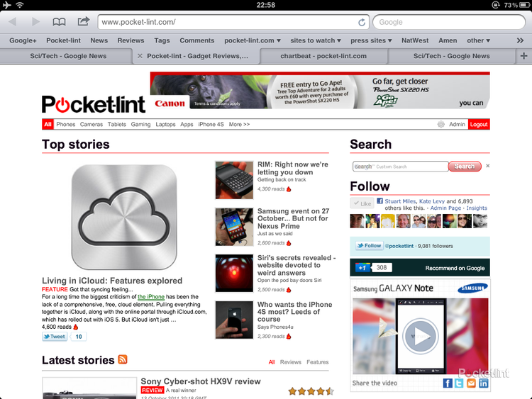The image size is (532, 399).
Task: Open the press sites bookmark dropdown
Action: (371, 40)
